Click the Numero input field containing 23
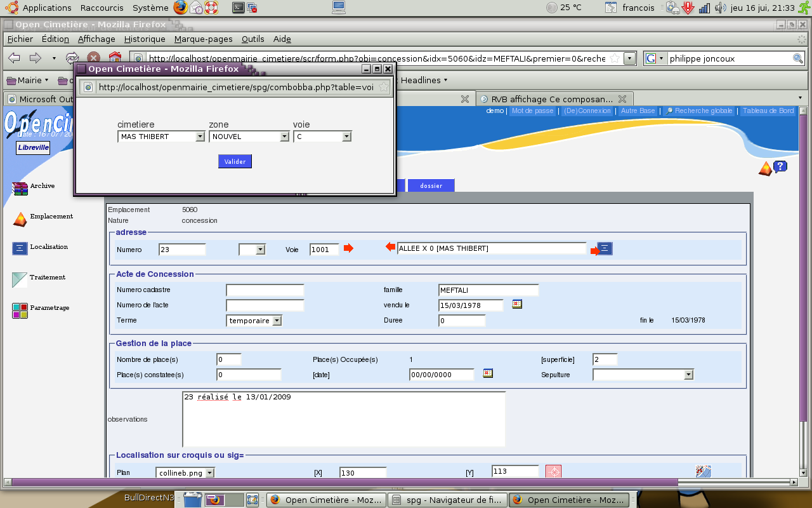Screen dimensions: 812x508 point(183,250)
